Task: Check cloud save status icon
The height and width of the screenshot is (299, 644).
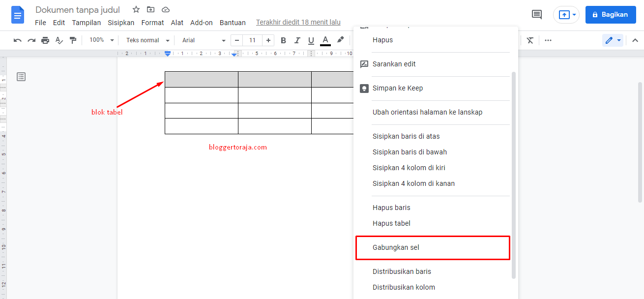Action: tap(166, 9)
